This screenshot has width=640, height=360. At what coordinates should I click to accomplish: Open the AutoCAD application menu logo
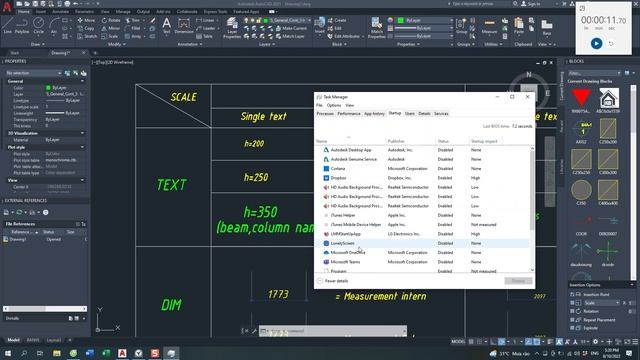pyautogui.click(x=7, y=7)
